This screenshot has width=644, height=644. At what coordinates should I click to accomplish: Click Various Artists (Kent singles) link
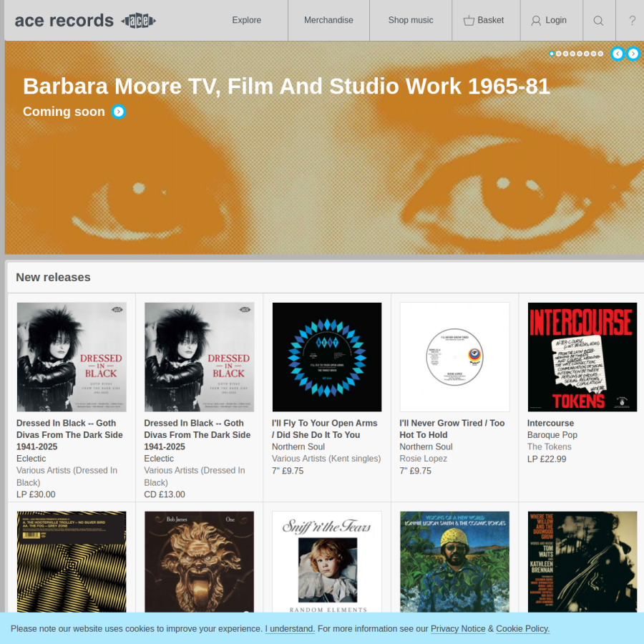point(326,459)
